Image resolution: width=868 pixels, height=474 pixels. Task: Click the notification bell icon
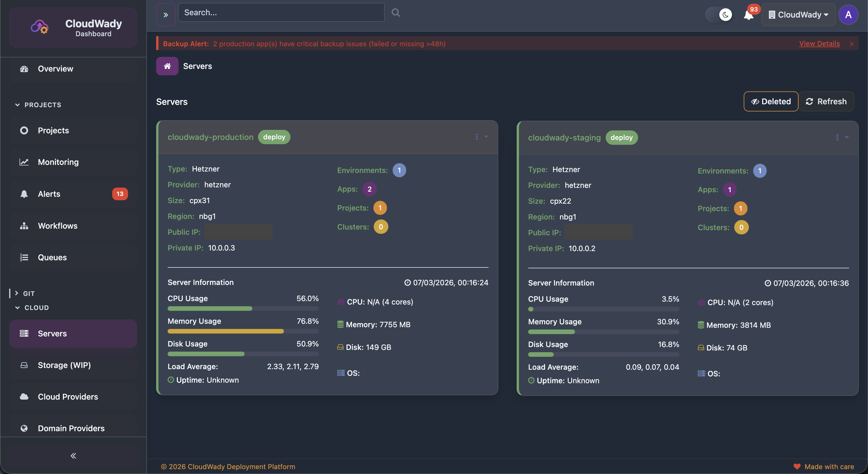(x=748, y=15)
